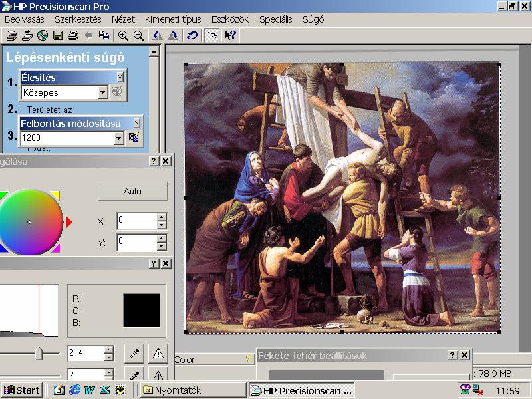Rotate the image left (counter-clockwise icon)
Screen dimensions: 532x399
157,35
